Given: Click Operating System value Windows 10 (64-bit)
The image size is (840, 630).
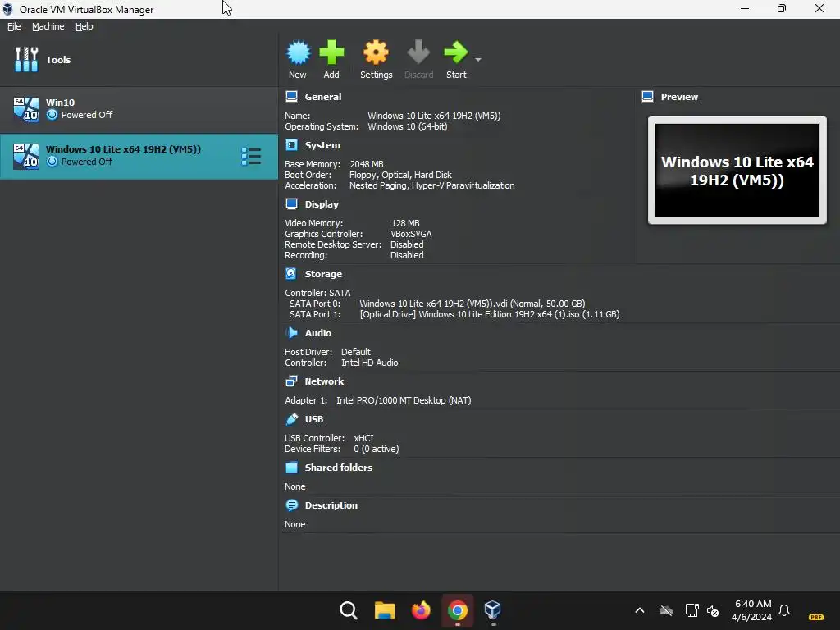Looking at the screenshot, I should pos(408,126).
